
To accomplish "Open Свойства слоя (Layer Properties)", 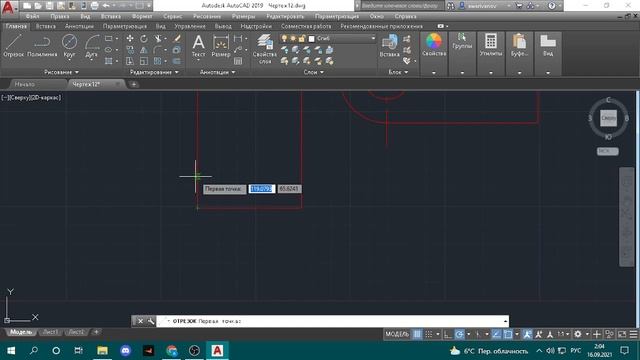I will coord(265,49).
